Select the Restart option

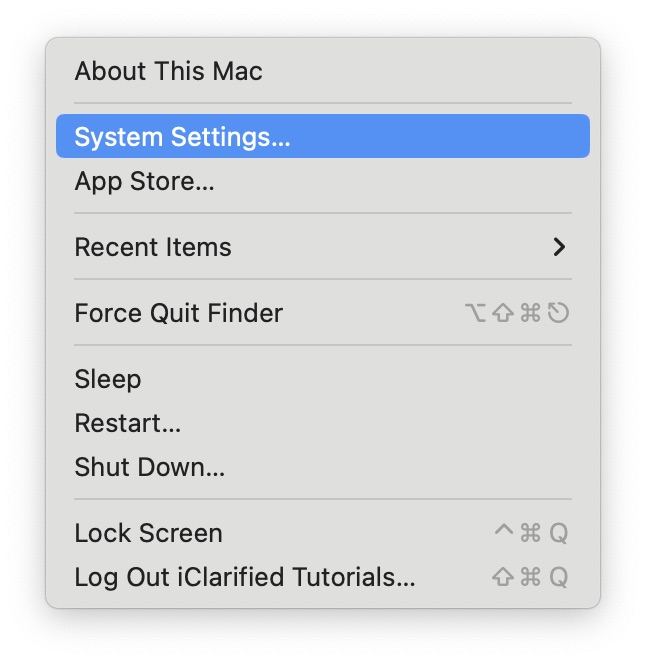point(127,423)
